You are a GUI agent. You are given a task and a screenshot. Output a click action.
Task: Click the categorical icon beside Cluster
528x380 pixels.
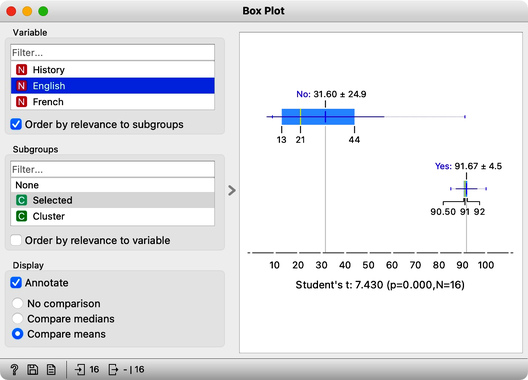coord(21,216)
